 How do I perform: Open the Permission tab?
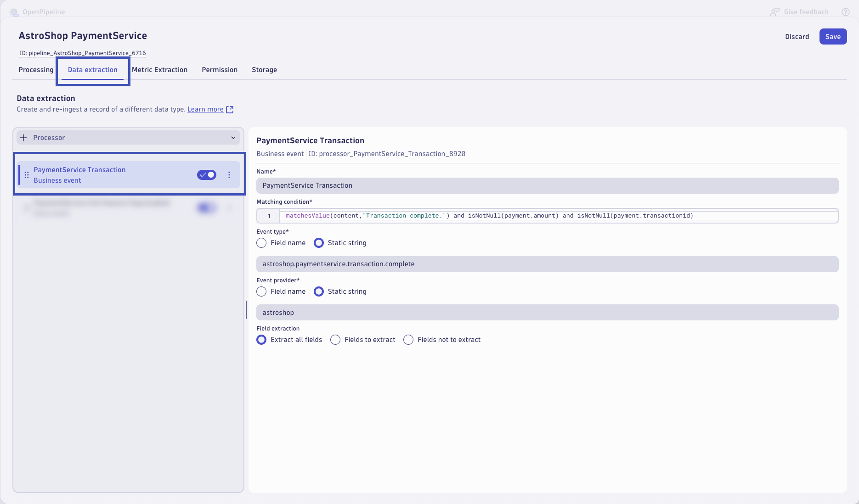coord(220,70)
